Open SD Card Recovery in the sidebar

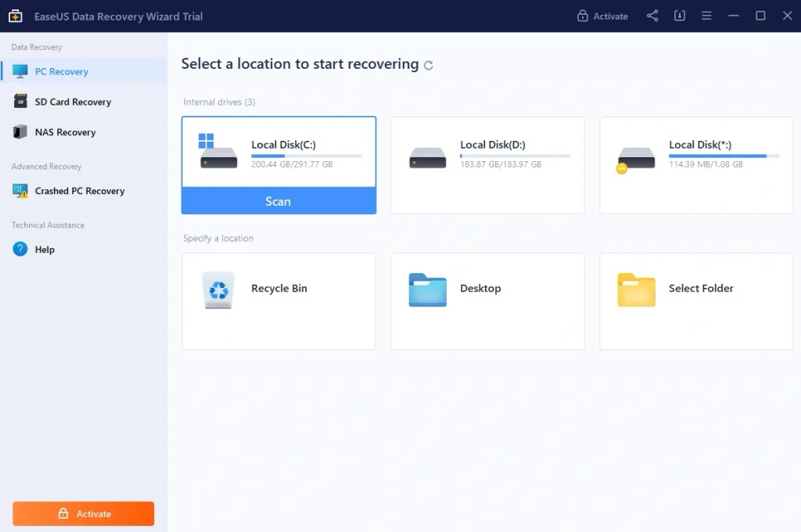click(84, 102)
